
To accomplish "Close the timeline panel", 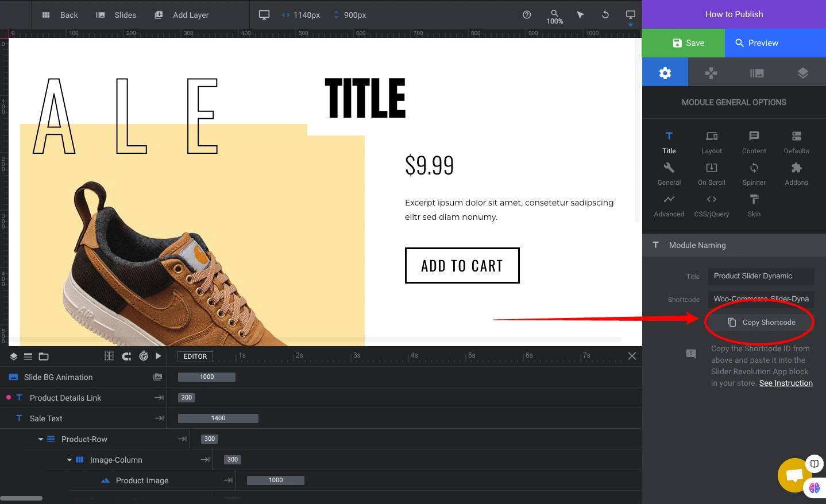I will click(x=632, y=356).
